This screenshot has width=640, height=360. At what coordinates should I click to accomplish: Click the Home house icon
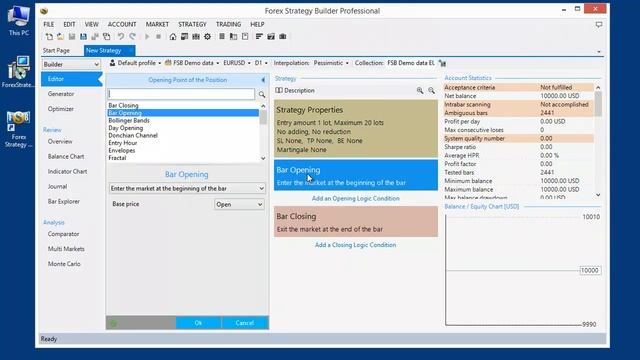pyautogui.click(x=173, y=37)
